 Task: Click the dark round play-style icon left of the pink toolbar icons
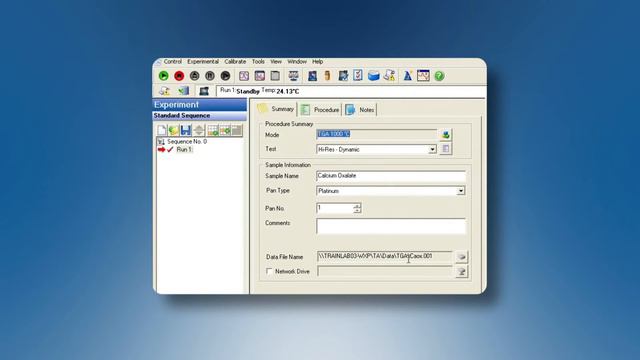coord(225,76)
